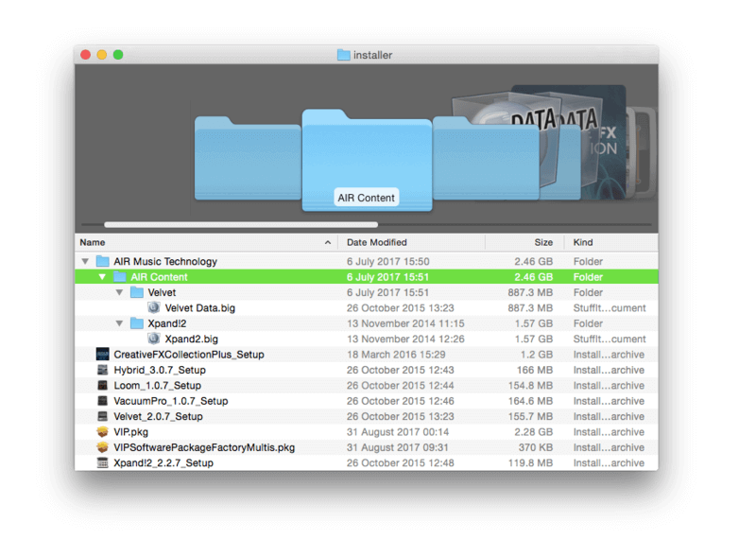The width and height of the screenshot is (756, 557).
Task: Select the Xpand!2_2.2.7_Setup file name
Action: [x=163, y=462]
